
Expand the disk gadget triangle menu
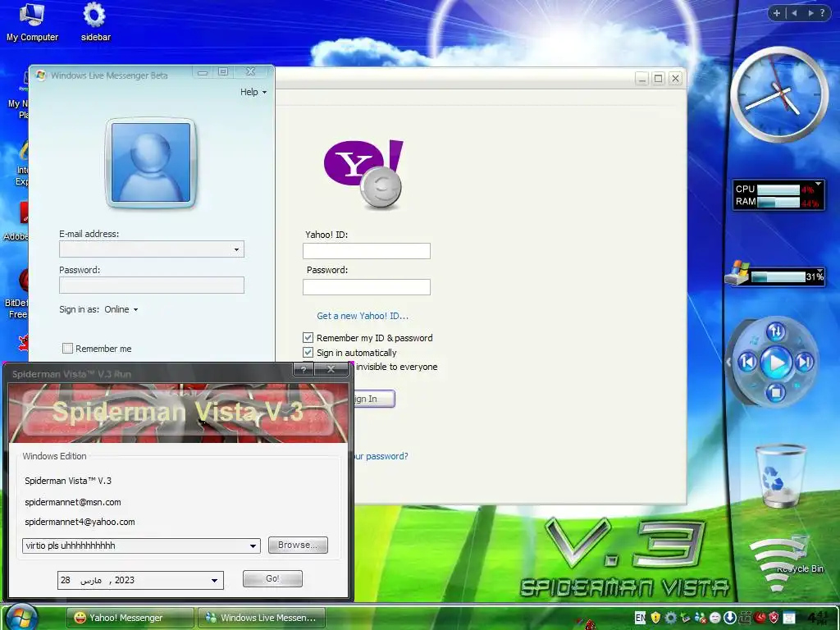819,271
